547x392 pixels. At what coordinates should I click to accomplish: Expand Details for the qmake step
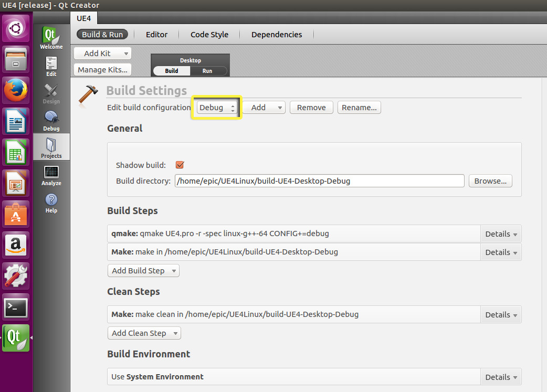point(501,234)
